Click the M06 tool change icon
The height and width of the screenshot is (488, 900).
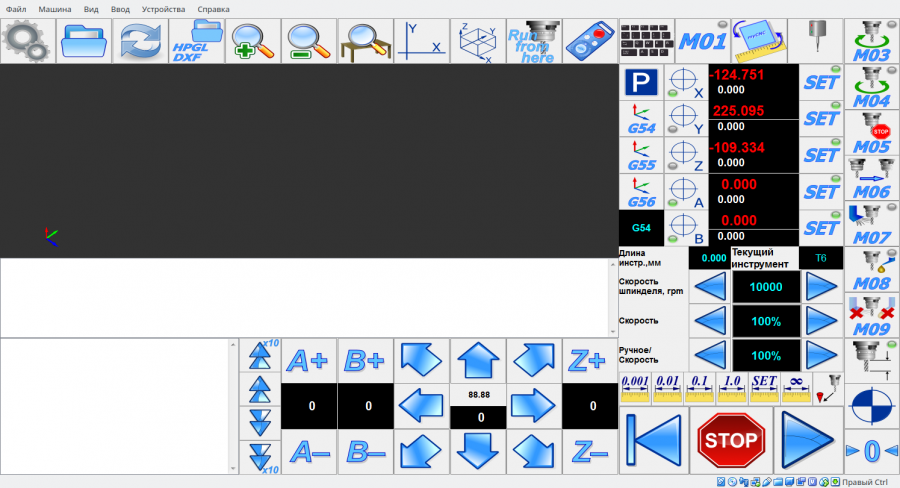tap(869, 177)
